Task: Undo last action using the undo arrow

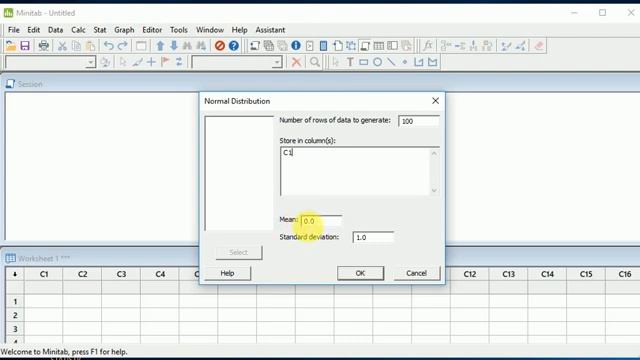Action: pos(108,46)
